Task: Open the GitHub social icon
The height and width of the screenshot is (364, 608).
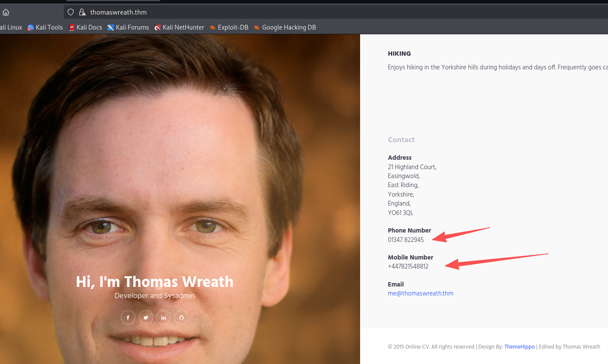Action: (182, 317)
